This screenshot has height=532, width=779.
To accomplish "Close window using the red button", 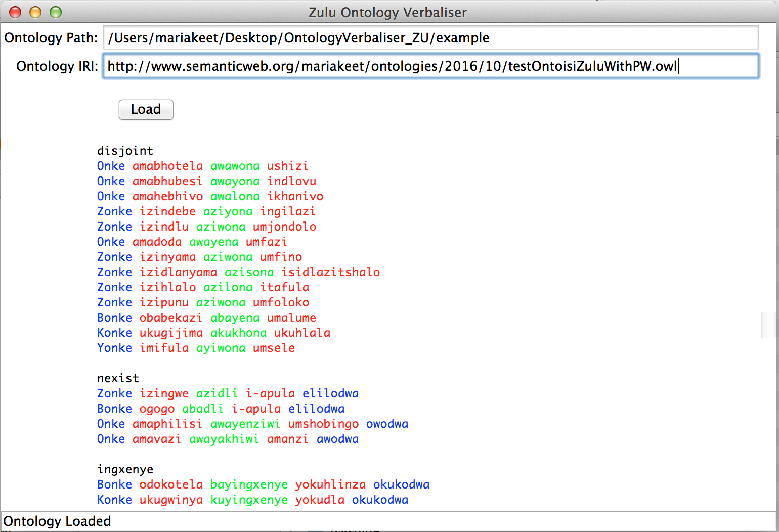I will (15, 12).
